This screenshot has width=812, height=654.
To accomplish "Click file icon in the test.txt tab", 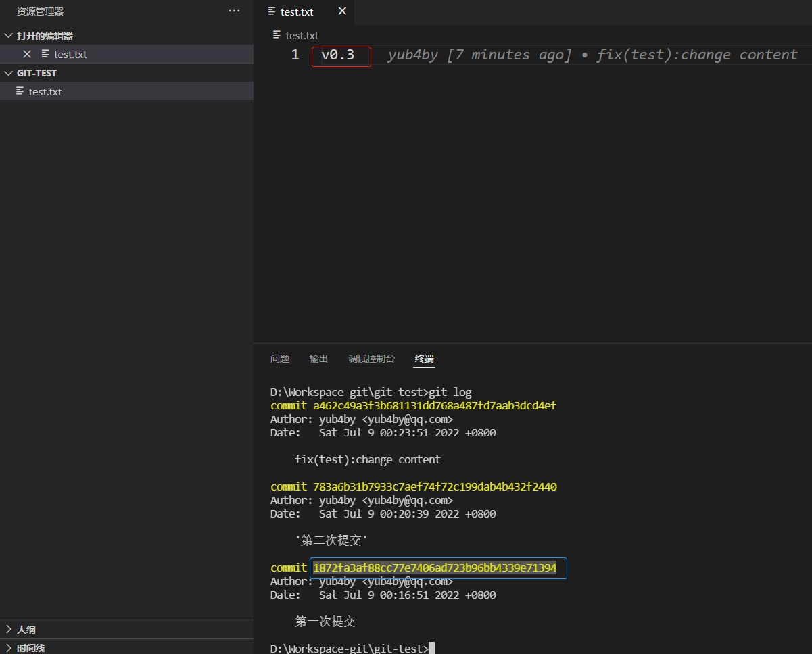I will click(272, 11).
